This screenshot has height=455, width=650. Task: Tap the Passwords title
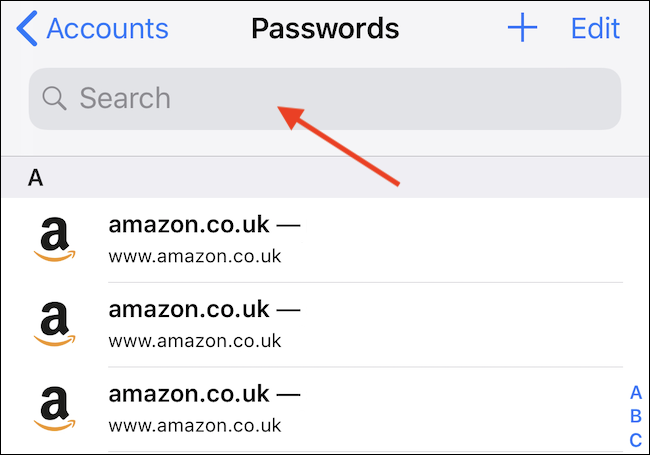(x=325, y=29)
